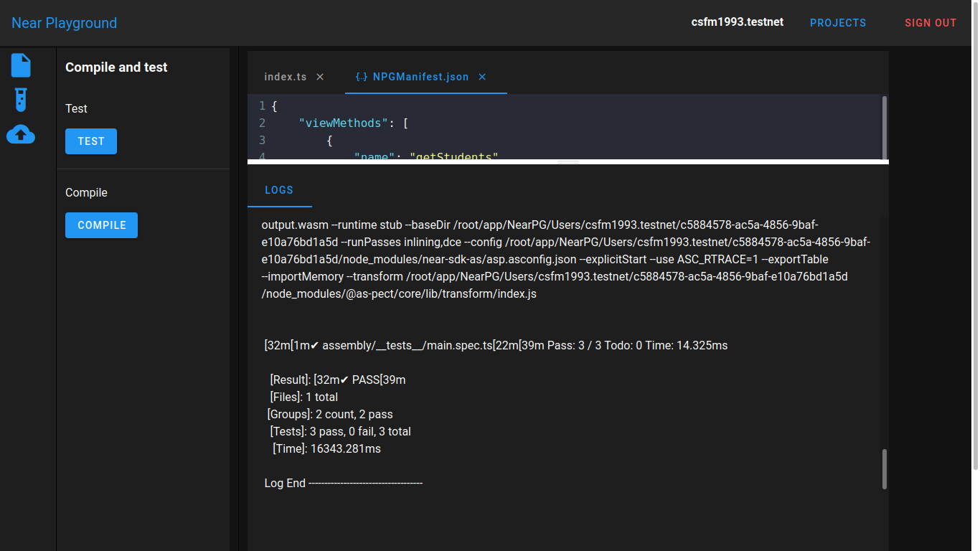Open the files explorer sidebar icon
This screenshot has width=980, height=551.
tap(21, 65)
